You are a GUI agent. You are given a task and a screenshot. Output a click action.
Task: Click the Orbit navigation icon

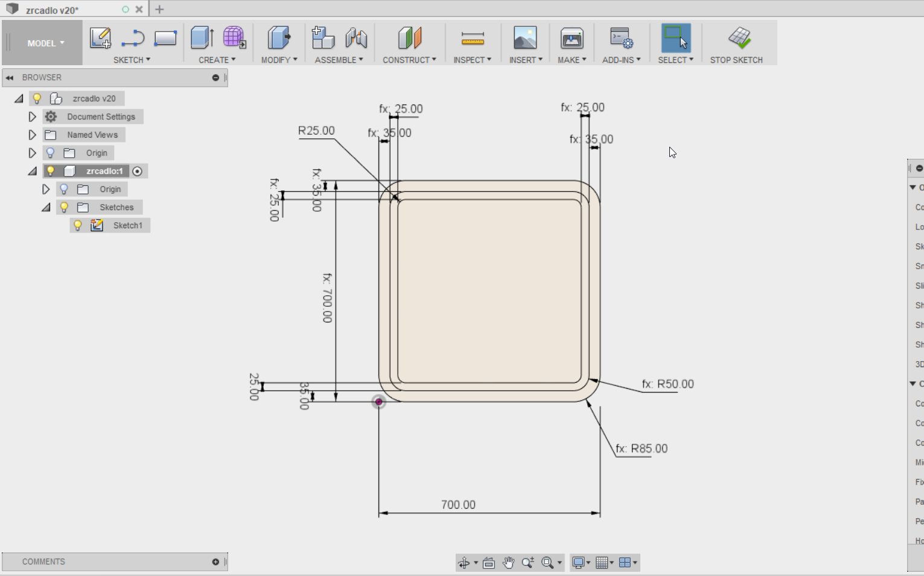pyautogui.click(x=464, y=563)
